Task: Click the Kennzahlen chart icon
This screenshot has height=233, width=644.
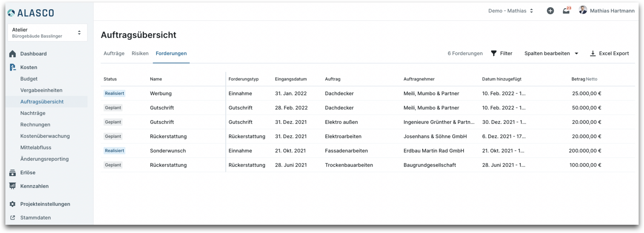Action: pos(13,186)
